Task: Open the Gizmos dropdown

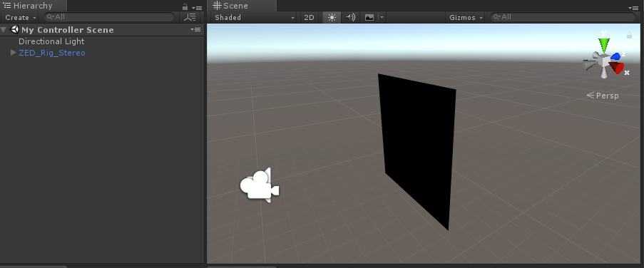Action: point(465,17)
